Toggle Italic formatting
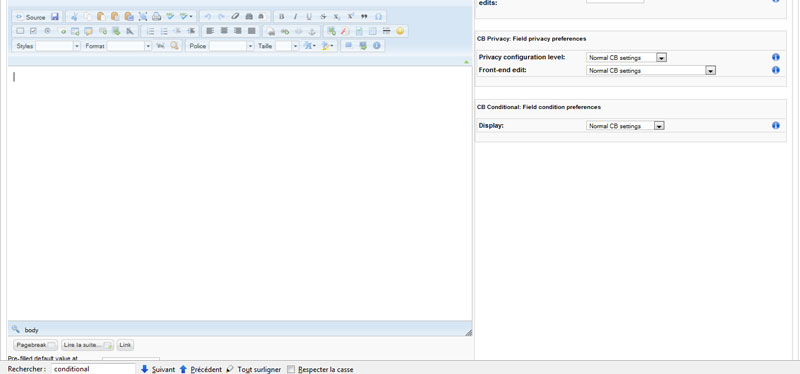The height and width of the screenshot is (374, 800). [x=295, y=17]
